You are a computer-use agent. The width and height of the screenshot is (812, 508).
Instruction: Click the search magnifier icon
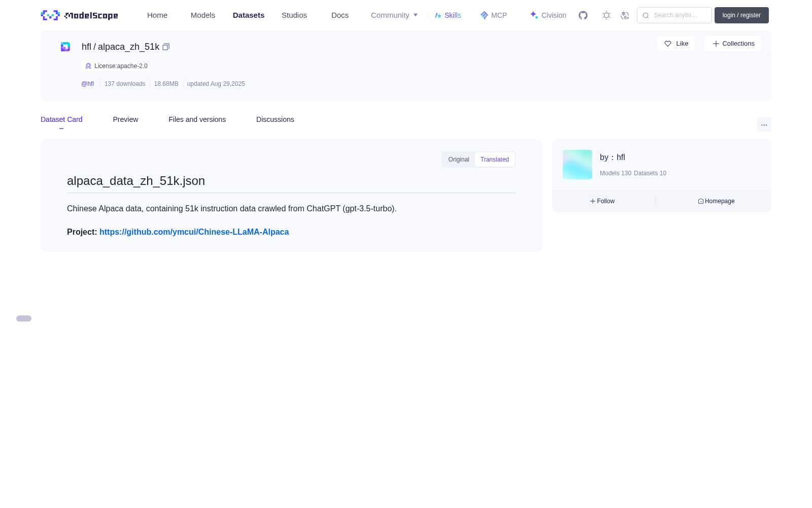click(646, 15)
